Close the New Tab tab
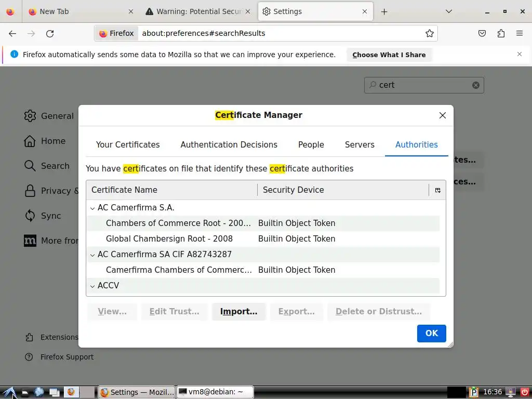Image resolution: width=532 pixels, height=399 pixels. click(131, 11)
